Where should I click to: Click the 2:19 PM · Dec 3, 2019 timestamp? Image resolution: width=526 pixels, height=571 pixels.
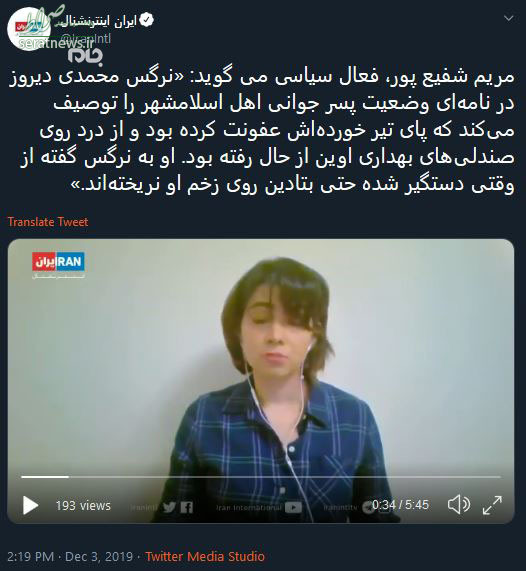[x=70, y=556]
